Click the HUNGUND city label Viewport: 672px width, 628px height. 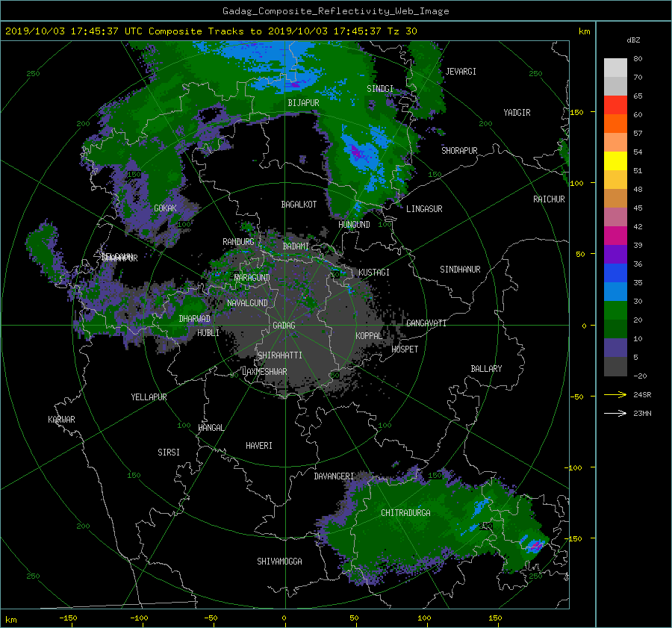point(354,225)
